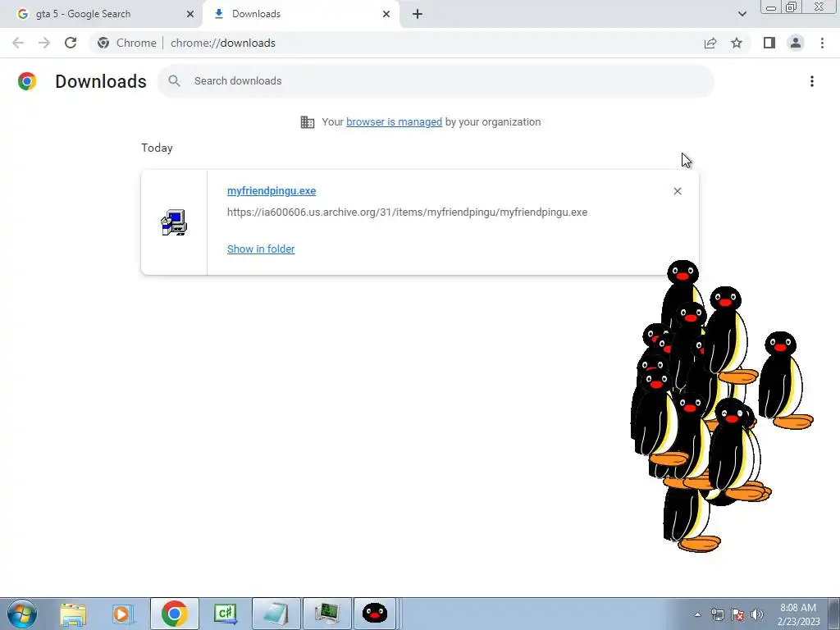
Task: Close the Downloads tab
Action: [x=386, y=14]
